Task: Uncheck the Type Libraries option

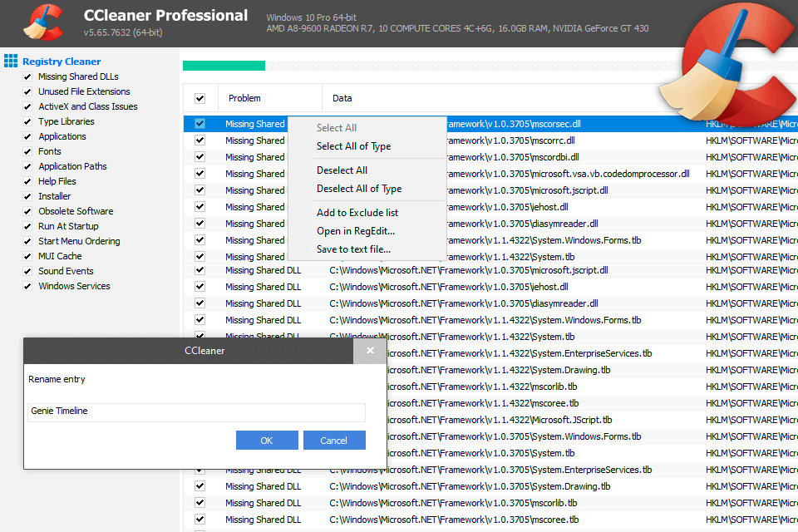Action: 27,121
